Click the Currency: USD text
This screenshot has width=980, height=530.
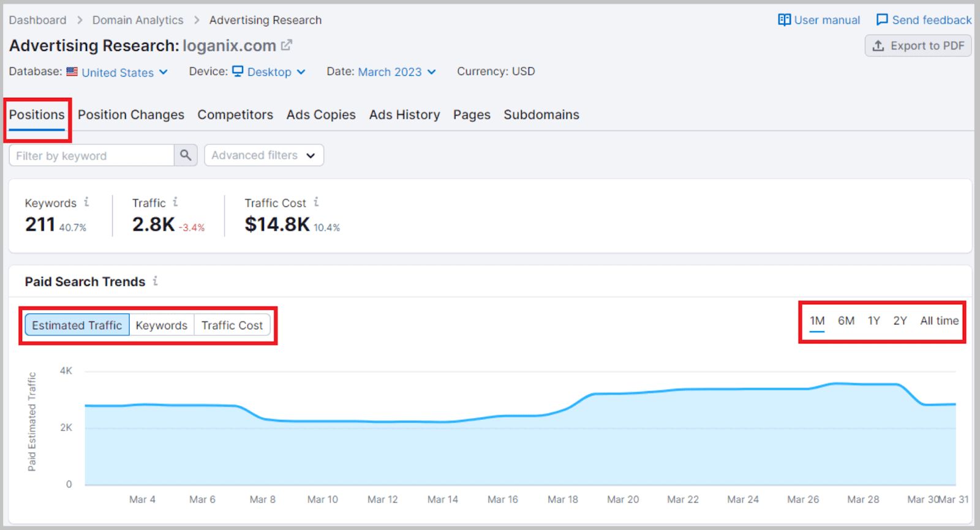click(x=496, y=72)
